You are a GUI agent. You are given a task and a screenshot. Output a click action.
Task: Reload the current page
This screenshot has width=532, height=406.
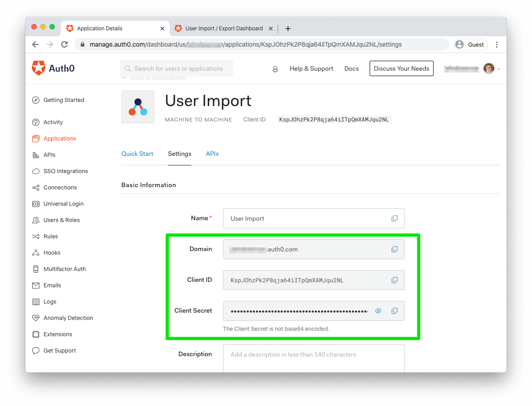(64, 44)
